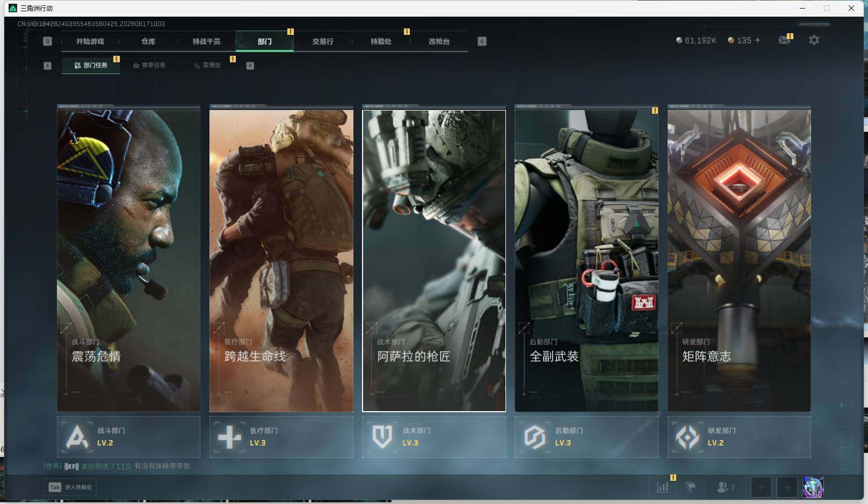Select the 研发部门 LV.2 panel
This screenshot has width=868, height=504.
pos(739,437)
